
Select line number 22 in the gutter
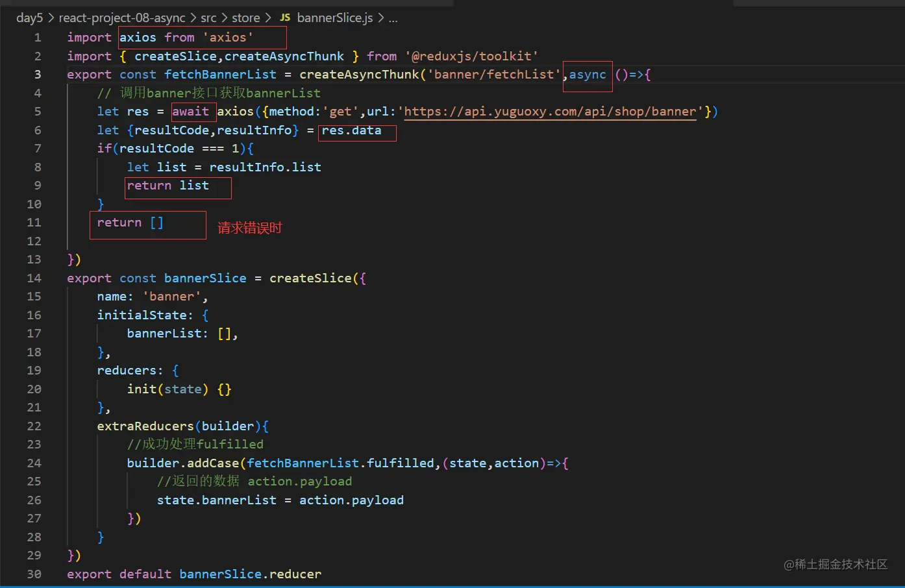tap(34, 426)
